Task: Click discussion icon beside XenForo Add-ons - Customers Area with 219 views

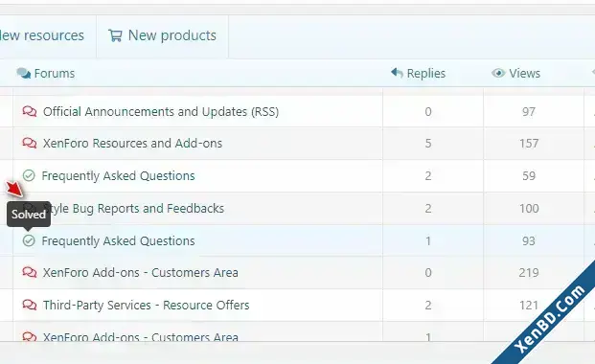Action: click(30, 273)
